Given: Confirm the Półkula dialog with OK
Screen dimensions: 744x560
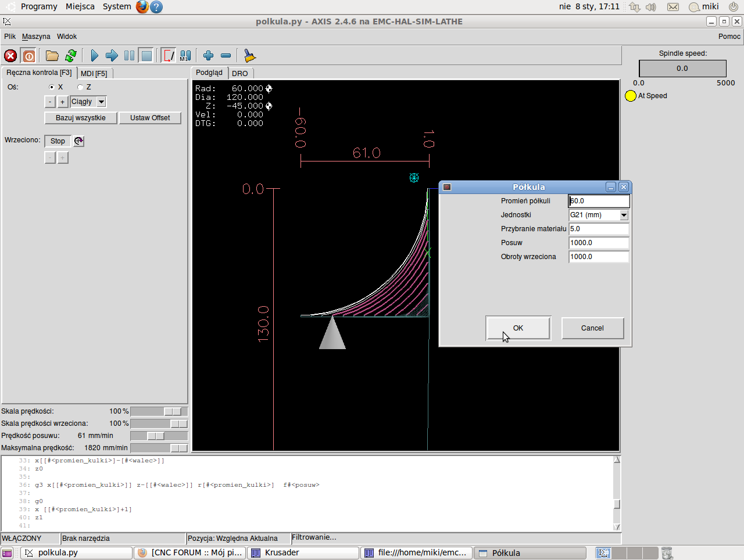Looking at the screenshot, I should [x=518, y=328].
